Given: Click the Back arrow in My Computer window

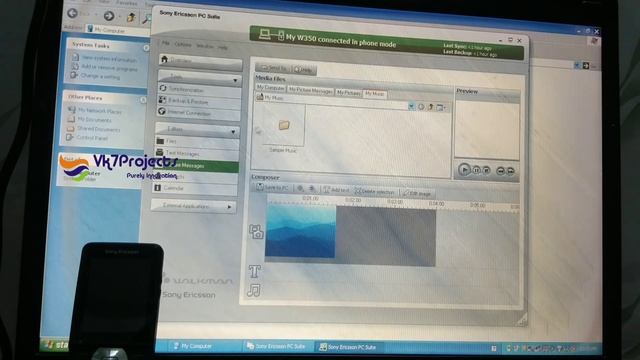Looking at the screenshot, I should pyautogui.click(x=73, y=13).
